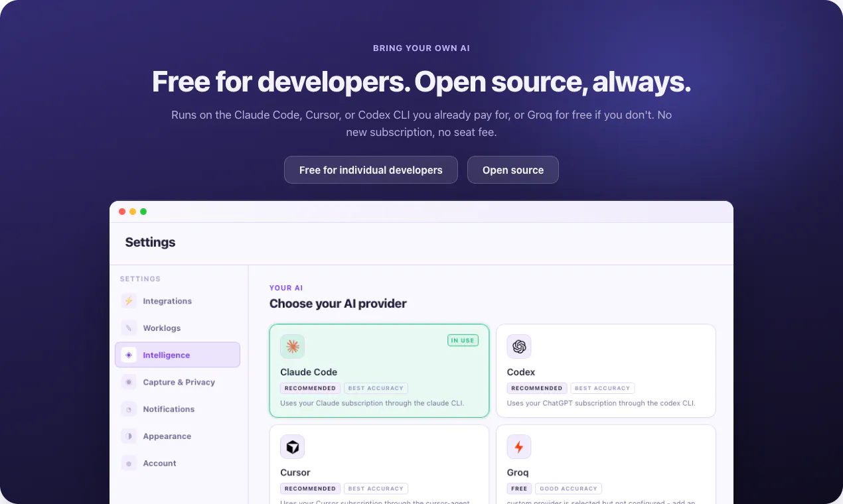The height and width of the screenshot is (504, 843).
Task: Click the Codex OpenAI logo icon
Action: coord(519,346)
